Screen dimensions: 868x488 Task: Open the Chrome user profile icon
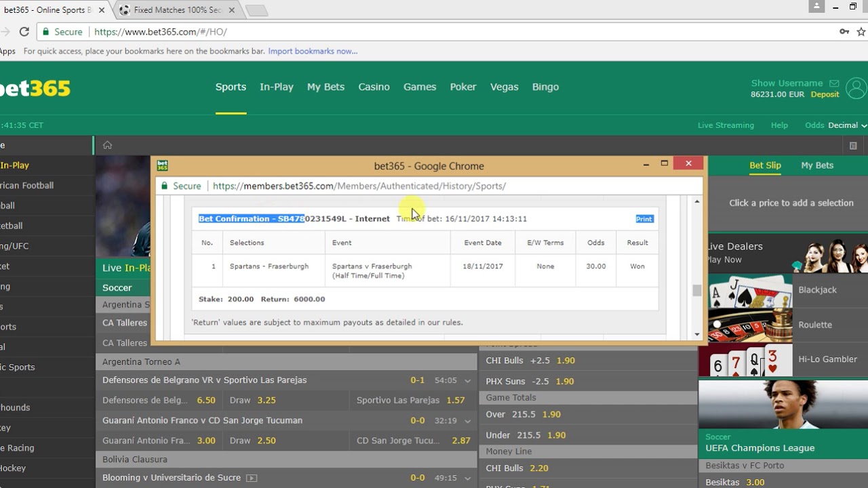(816, 7)
